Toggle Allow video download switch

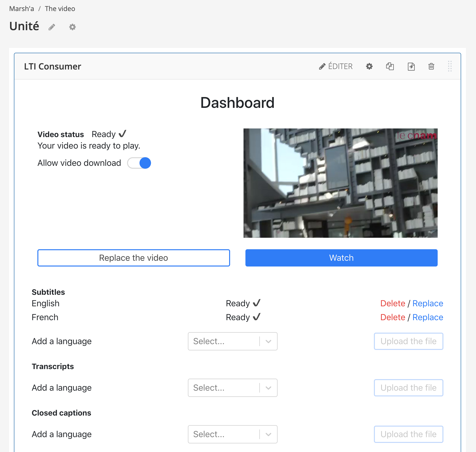(139, 163)
